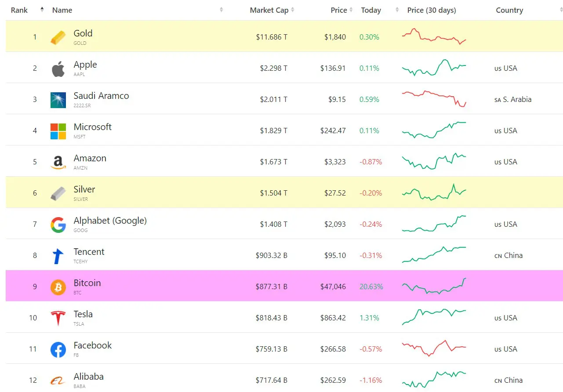Click Apple's USA country label
563x392 pixels.
[506, 68]
